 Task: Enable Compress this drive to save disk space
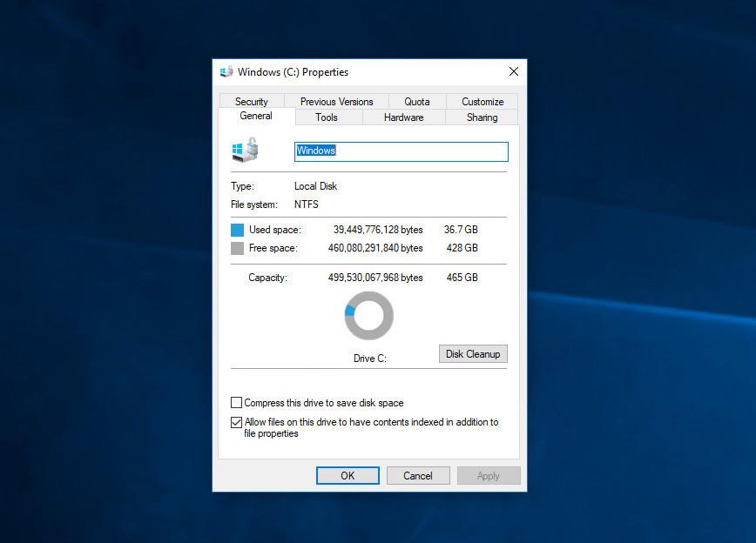[x=236, y=402]
